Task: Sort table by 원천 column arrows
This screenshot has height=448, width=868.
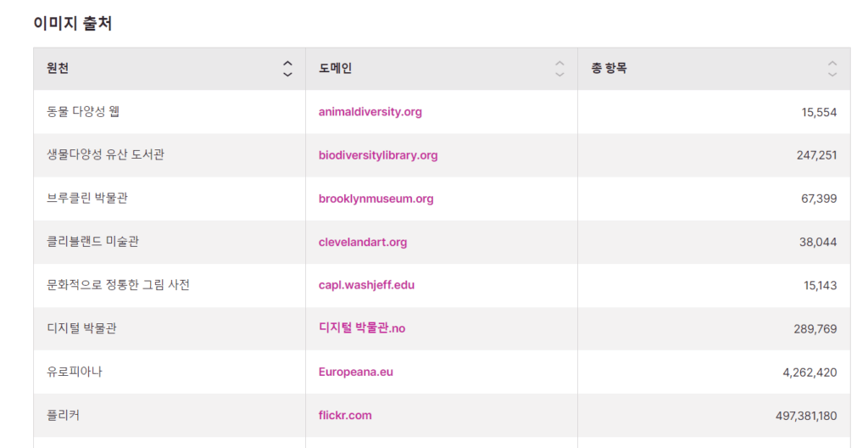Action: pyautogui.click(x=287, y=69)
